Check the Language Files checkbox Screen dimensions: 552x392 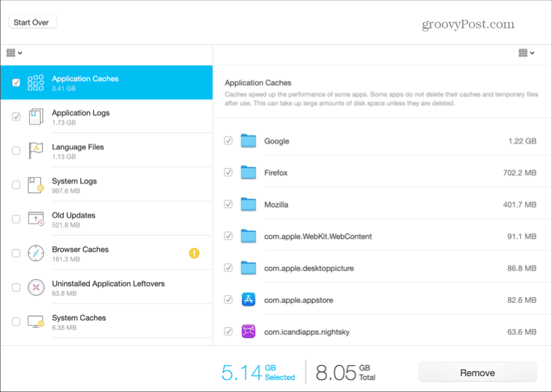click(16, 151)
